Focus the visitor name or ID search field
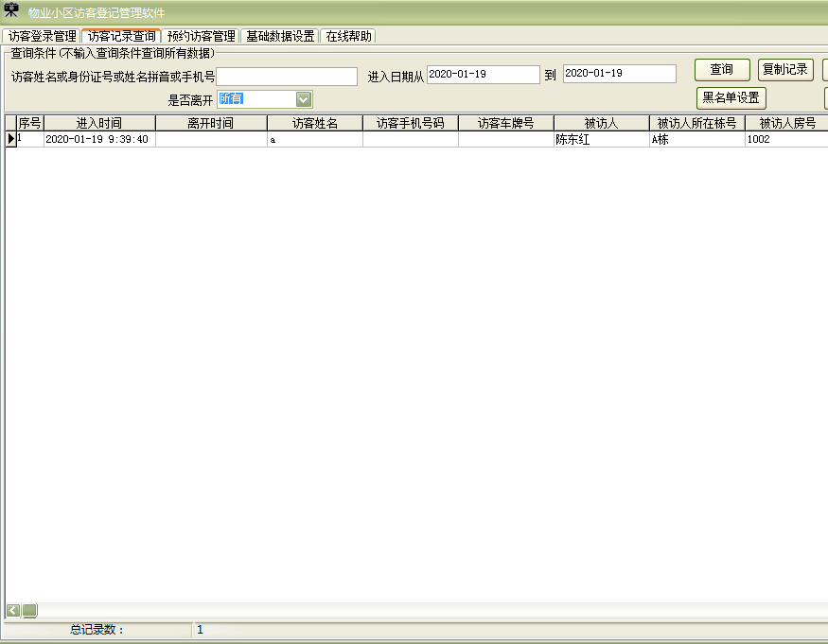This screenshot has width=828, height=644. click(287, 77)
